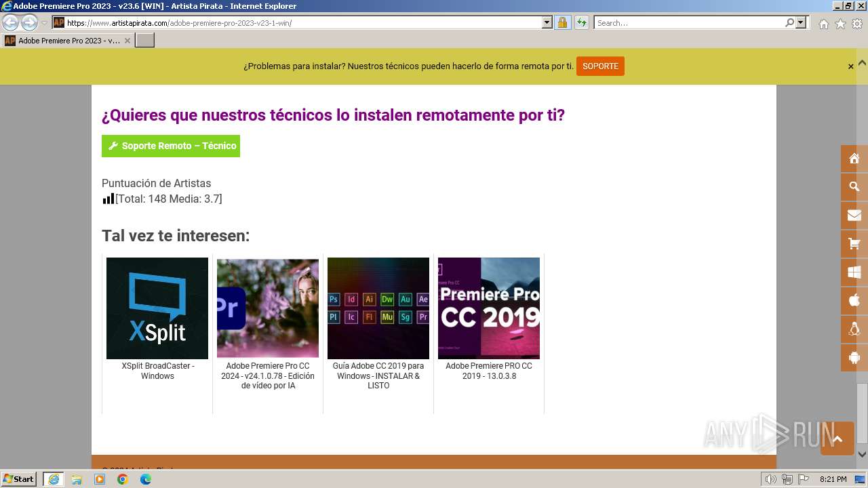Viewport: 868px width, 488px height.
Task: Open a new blank tab
Action: [145, 41]
